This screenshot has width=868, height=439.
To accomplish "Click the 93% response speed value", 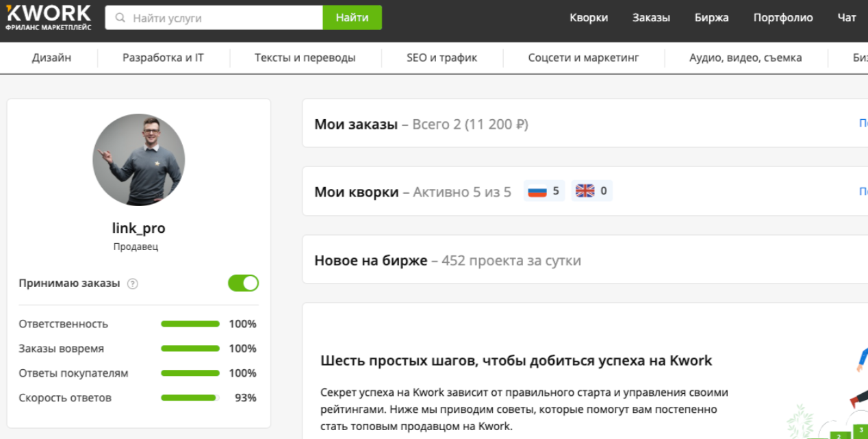I will [x=246, y=398].
